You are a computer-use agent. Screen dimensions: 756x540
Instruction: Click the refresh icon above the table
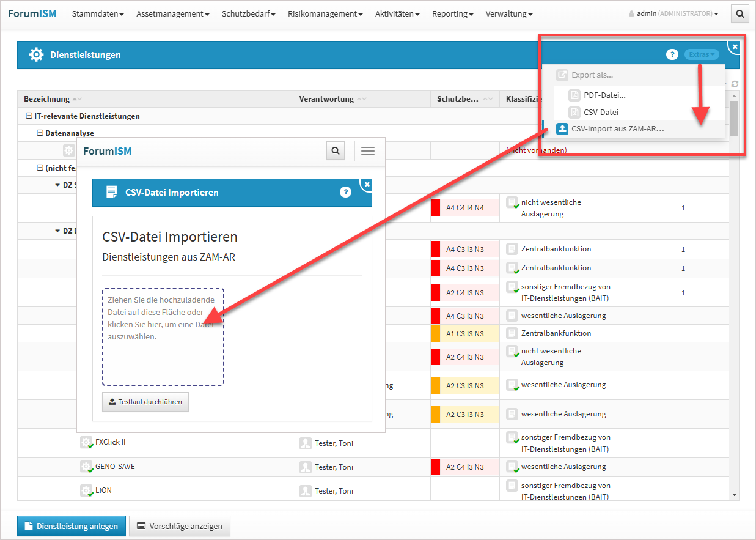click(734, 84)
